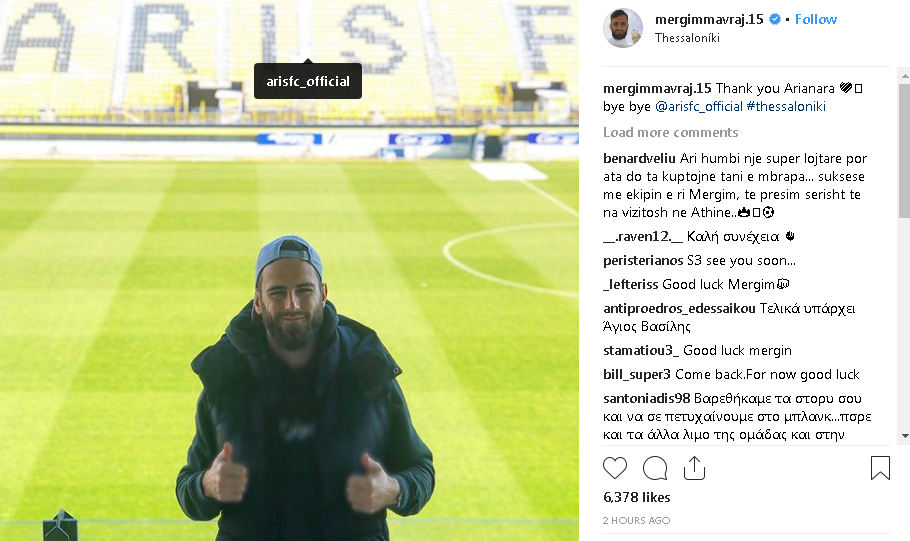Click the comments scrollbar thumb
The height and width of the screenshot is (541, 910).
(x=904, y=151)
